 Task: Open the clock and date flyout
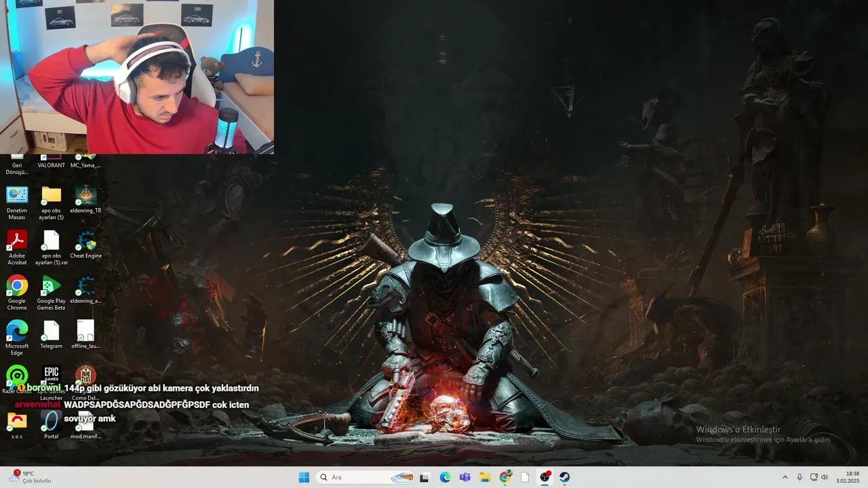point(849,477)
